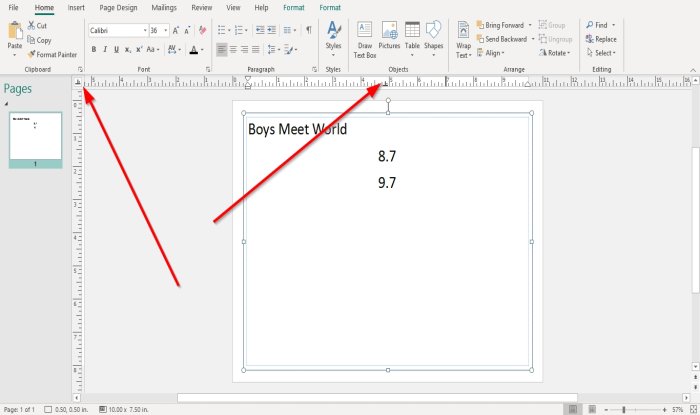Open the Line Spacing options
Viewport: 700px width, 415px height.
coord(273,50)
